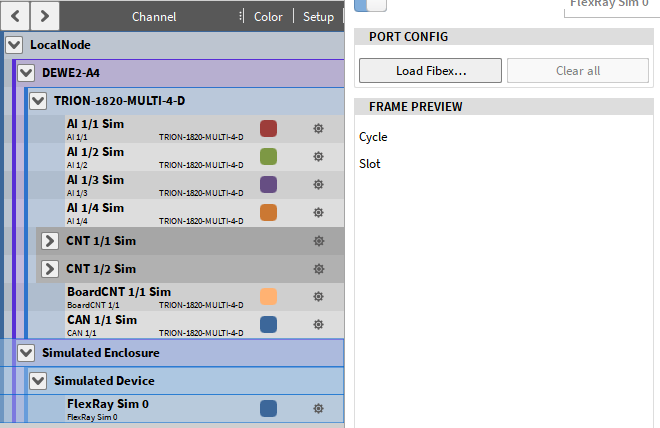Select the Simulated Enclosure row
The image size is (660, 428).
180,353
